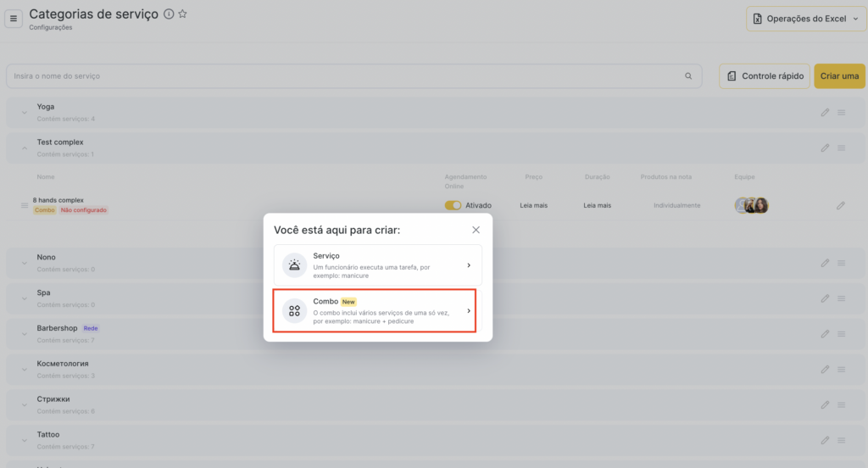Toggle online booking Ativado switch

click(x=453, y=205)
